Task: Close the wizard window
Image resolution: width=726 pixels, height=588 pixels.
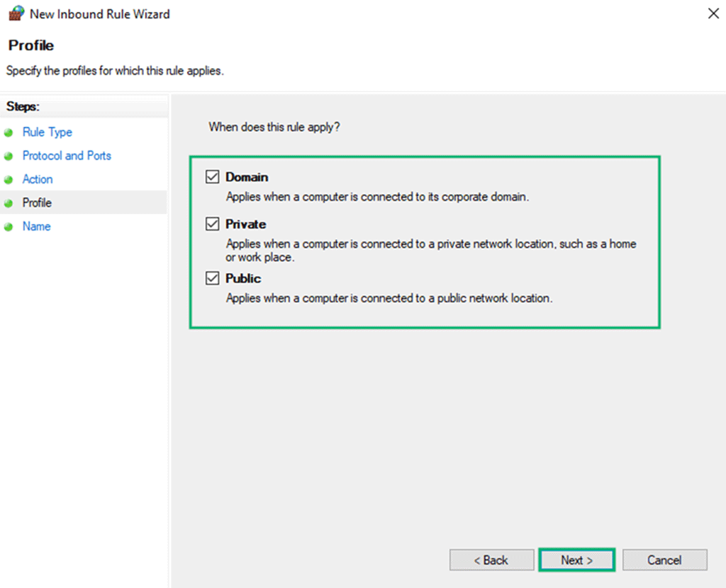Action: point(713,13)
